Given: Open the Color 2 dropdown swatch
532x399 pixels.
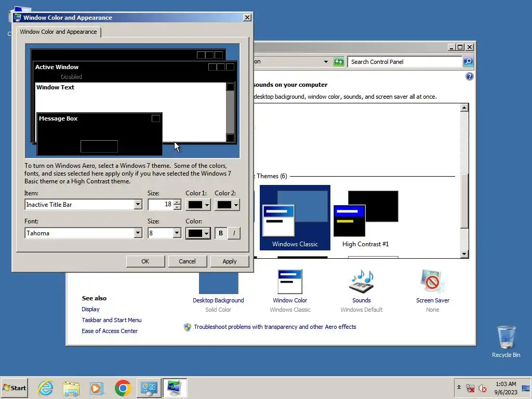Looking at the screenshot, I should pyautogui.click(x=227, y=205).
